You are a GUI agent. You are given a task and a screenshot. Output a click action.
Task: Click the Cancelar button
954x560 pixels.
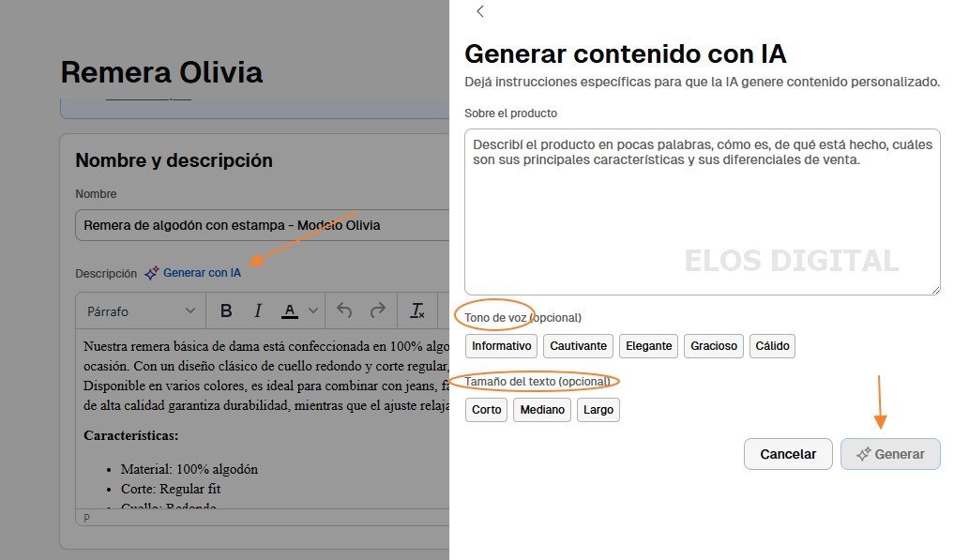[788, 454]
